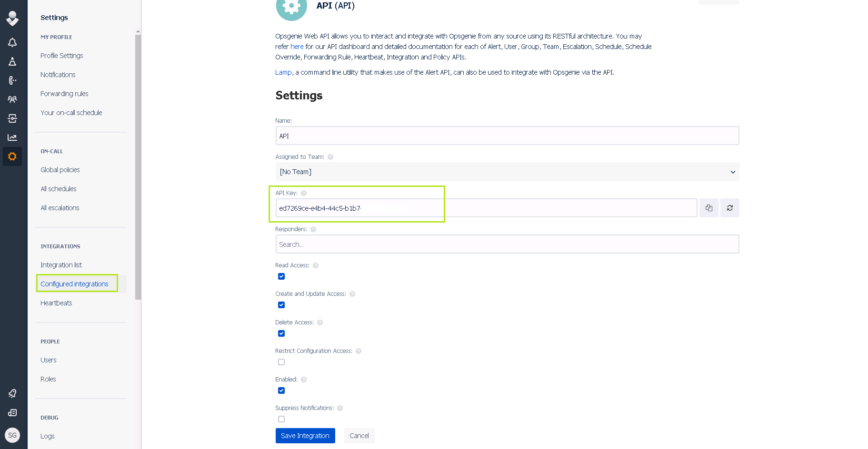Click the Responders search field
This screenshot has height=449, width=868.
click(x=507, y=244)
